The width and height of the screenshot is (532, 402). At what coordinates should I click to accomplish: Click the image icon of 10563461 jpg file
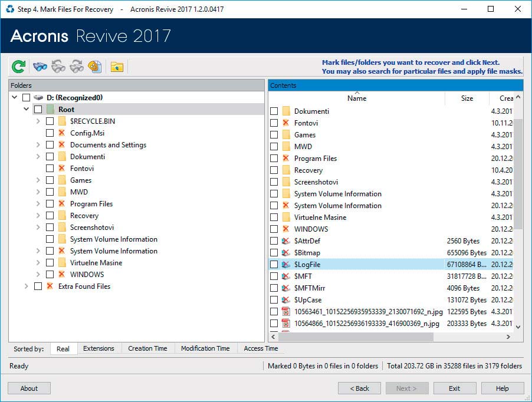click(286, 311)
